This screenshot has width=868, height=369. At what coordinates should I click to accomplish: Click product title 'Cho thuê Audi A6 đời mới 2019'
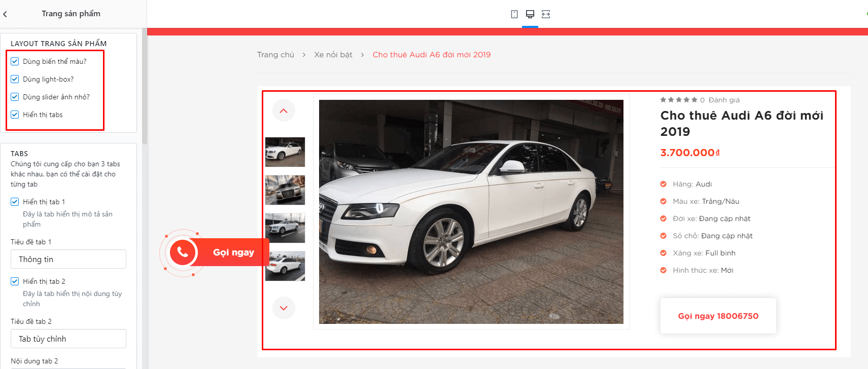coord(742,123)
